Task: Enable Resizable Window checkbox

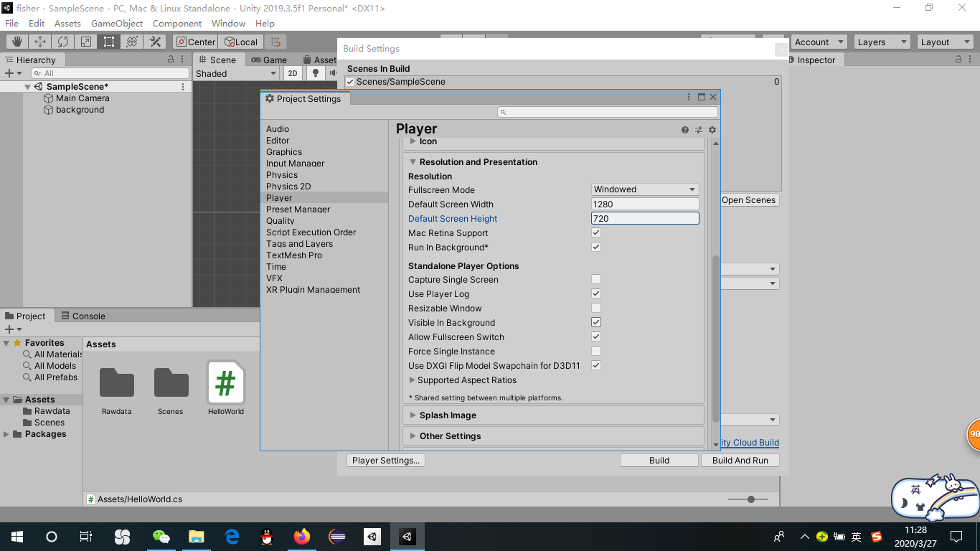Action: [x=596, y=308]
